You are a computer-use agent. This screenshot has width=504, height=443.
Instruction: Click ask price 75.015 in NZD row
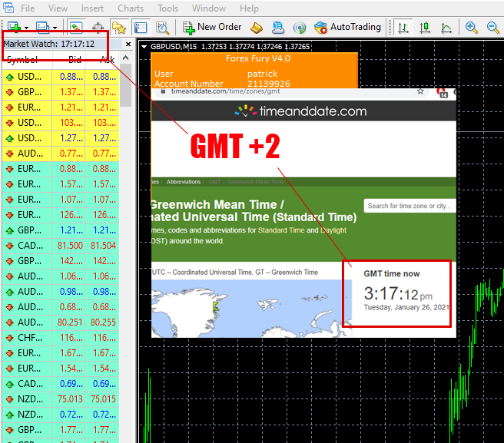[103, 399]
